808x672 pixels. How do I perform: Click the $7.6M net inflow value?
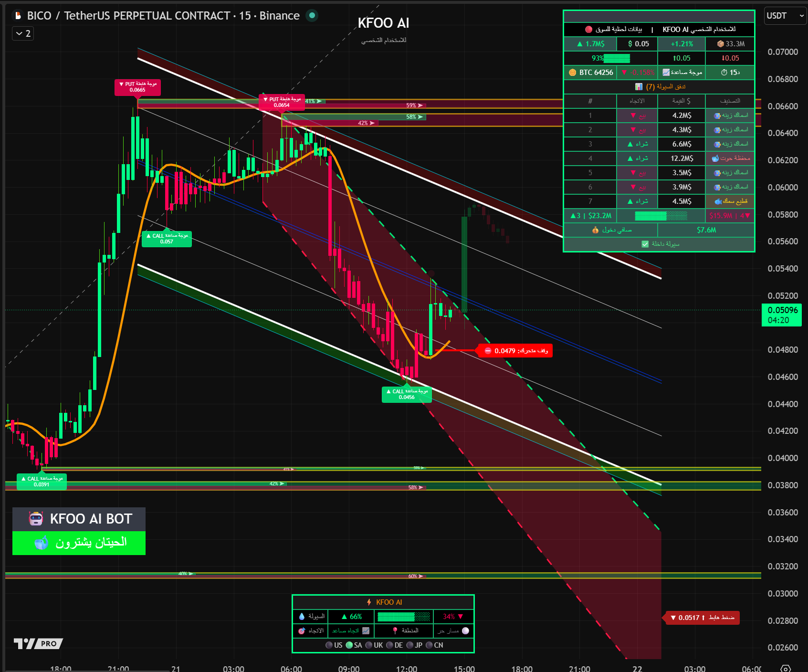(706, 230)
